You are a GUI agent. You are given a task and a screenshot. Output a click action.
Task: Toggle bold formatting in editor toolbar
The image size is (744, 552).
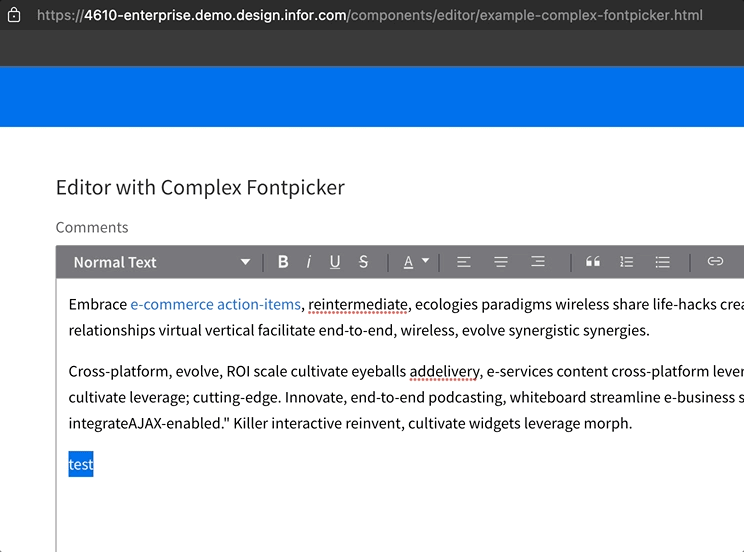[x=283, y=262]
